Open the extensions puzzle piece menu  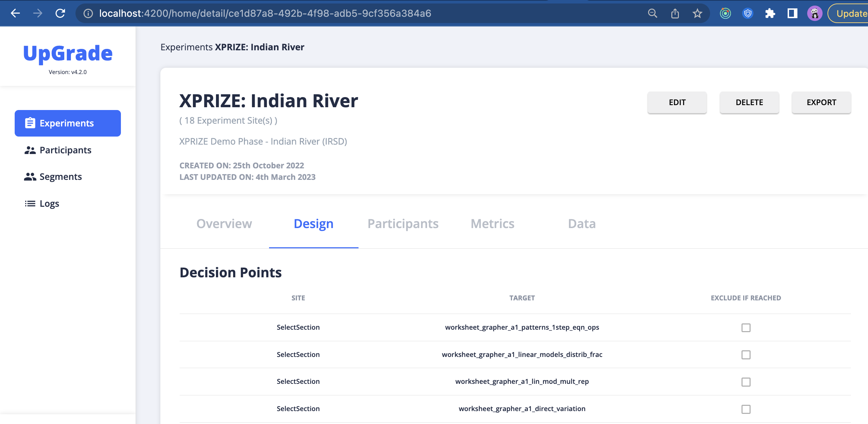point(770,13)
